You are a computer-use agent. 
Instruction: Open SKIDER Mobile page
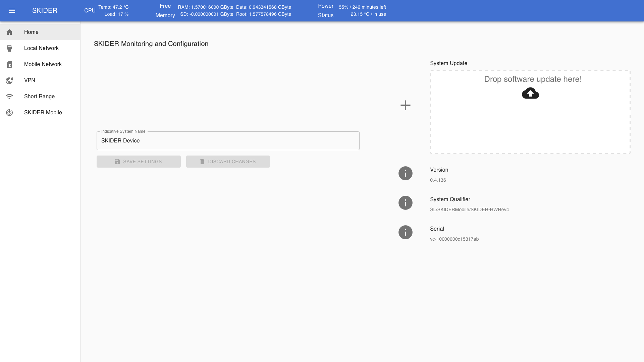(x=40, y=113)
